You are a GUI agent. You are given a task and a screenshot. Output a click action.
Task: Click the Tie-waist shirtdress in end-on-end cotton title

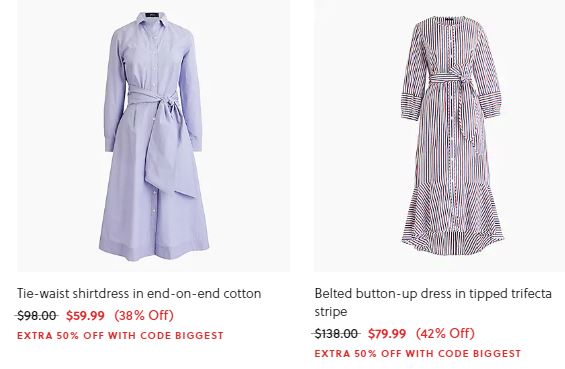coord(139,293)
